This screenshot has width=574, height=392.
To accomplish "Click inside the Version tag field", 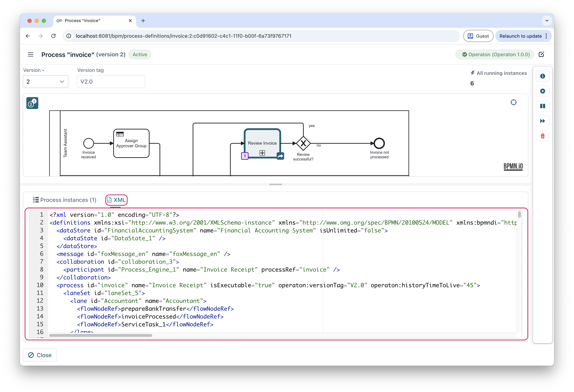I will tap(111, 81).
